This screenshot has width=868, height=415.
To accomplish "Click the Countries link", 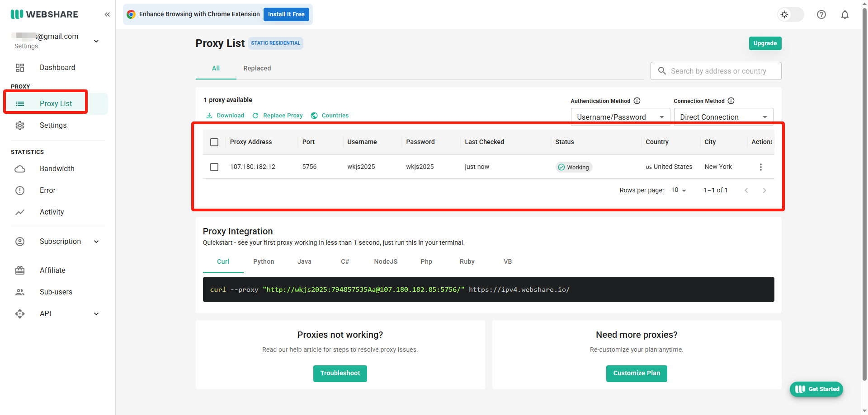I will click(x=330, y=116).
